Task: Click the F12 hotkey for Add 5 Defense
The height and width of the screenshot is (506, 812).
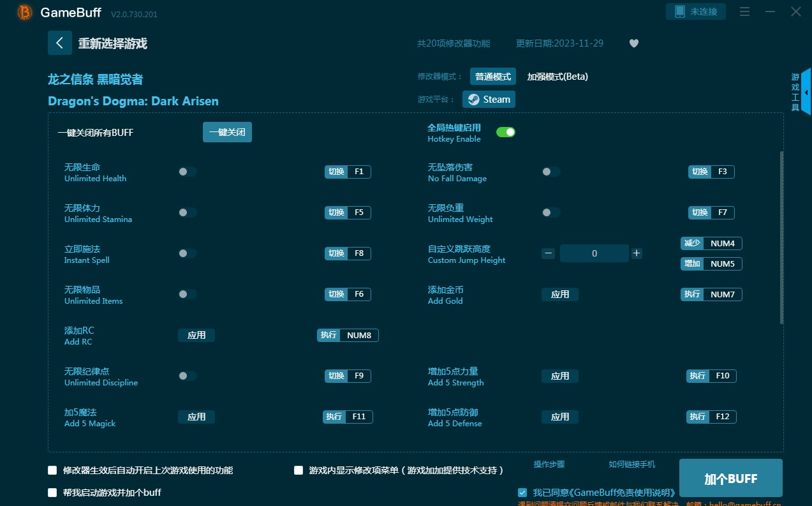Action: [x=711, y=417]
